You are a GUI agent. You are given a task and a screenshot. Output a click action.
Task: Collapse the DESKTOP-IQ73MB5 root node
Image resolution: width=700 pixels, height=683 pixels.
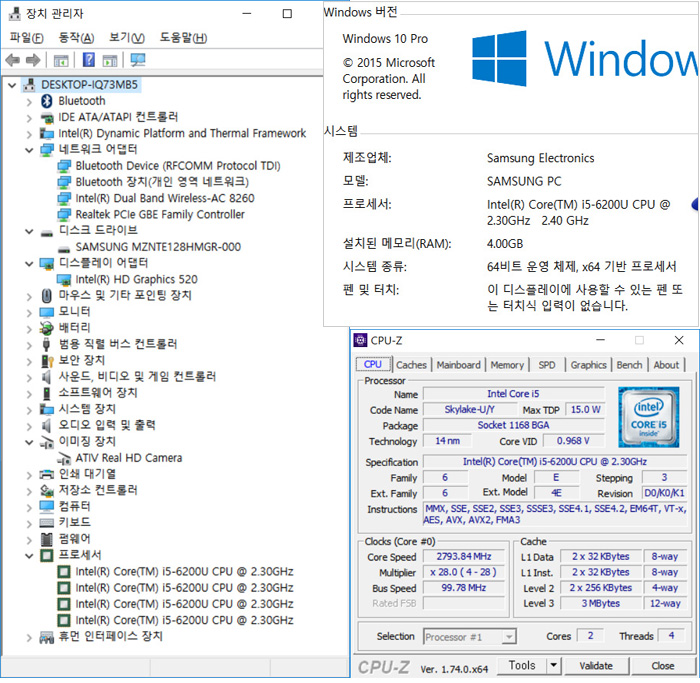point(12,85)
